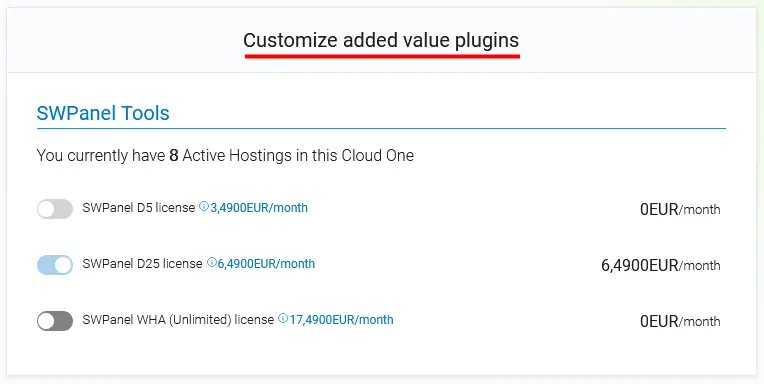This screenshot has height=384, width=764.
Task: Click the Active Hostings in this Cloud One text
Action: (x=298, y=155)
